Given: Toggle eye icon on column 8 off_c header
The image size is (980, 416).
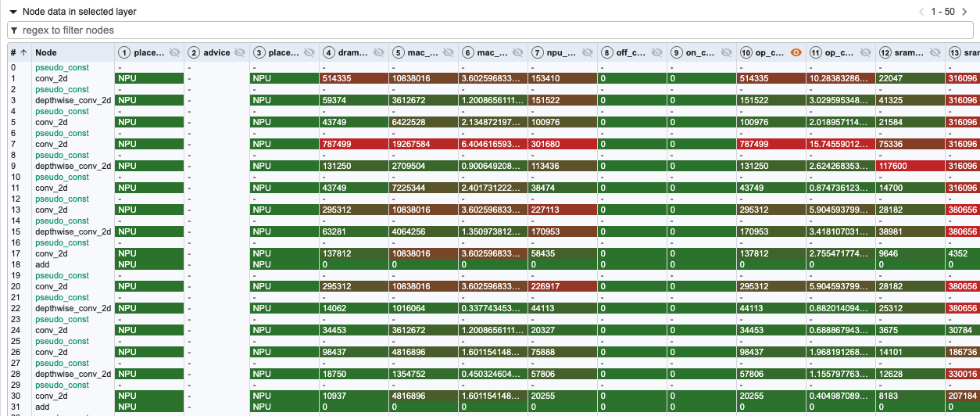Looking at the screenshot, I should 657,52.
